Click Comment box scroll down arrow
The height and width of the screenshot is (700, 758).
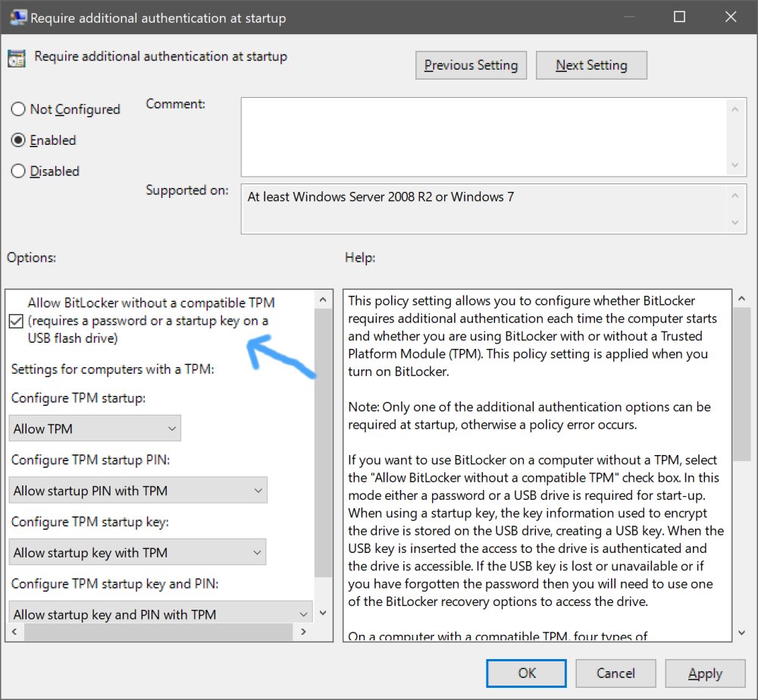click(735, 165)
